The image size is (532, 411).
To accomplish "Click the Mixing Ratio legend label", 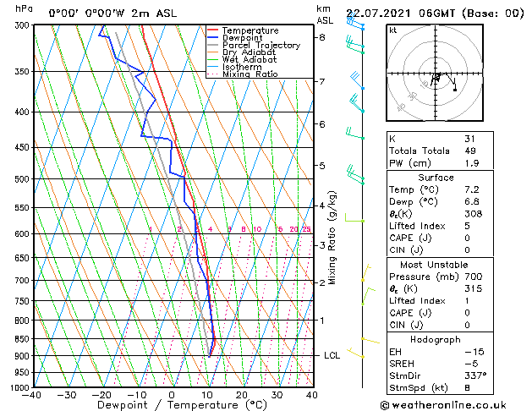I will click(x=250, y=74).
